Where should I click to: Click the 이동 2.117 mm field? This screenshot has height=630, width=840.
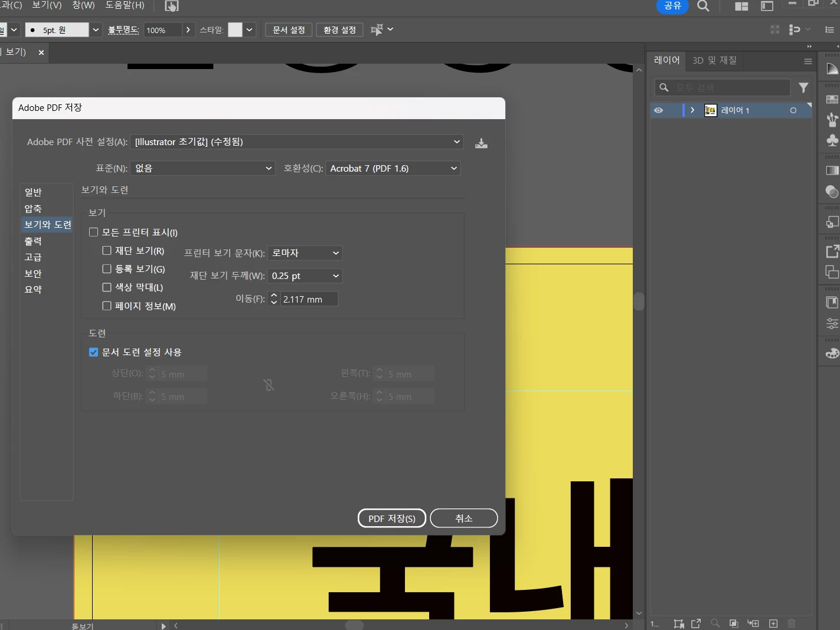coord(309,299)
